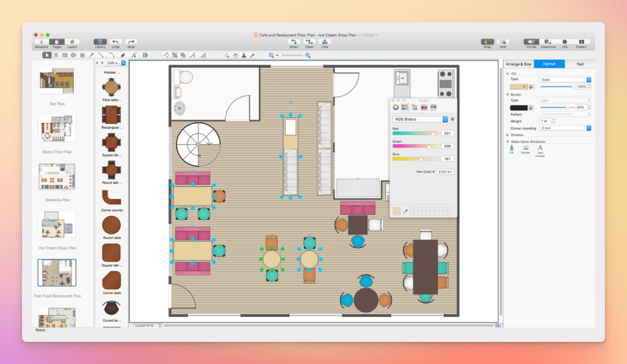The height and width of the screenshot is (364, 627).
Task: Switch to the Arrange & Size tab
Action: [518, 64]
